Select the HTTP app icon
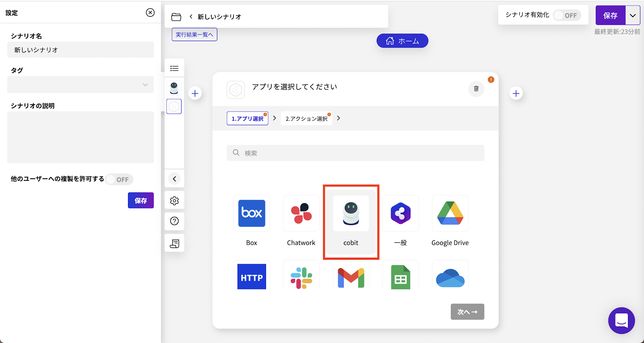Screen dimensions: 644x343 click(x=252, y=277)
